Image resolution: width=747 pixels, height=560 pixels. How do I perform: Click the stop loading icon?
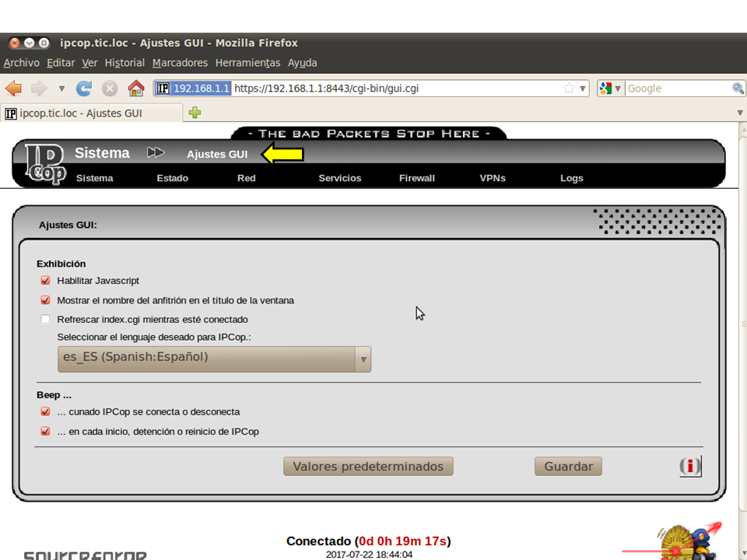coord(110,88)
